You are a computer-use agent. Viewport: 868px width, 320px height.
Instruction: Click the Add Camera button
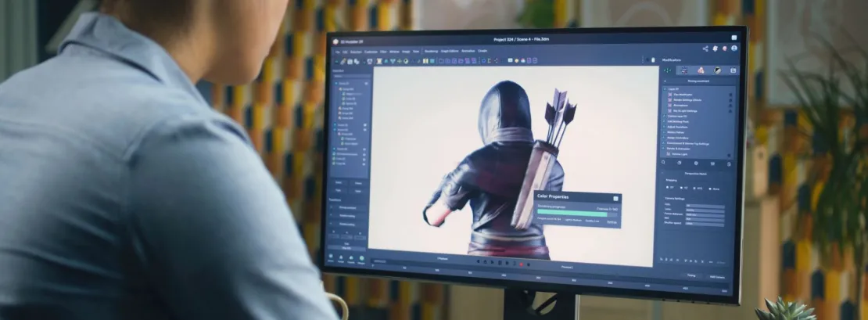click(x=716, y=276)
